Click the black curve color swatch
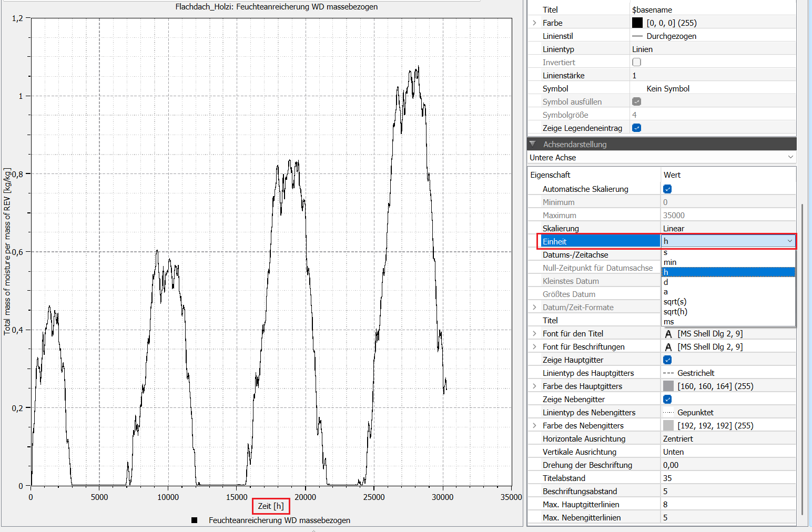812x532 pixels. coord(637,23)
